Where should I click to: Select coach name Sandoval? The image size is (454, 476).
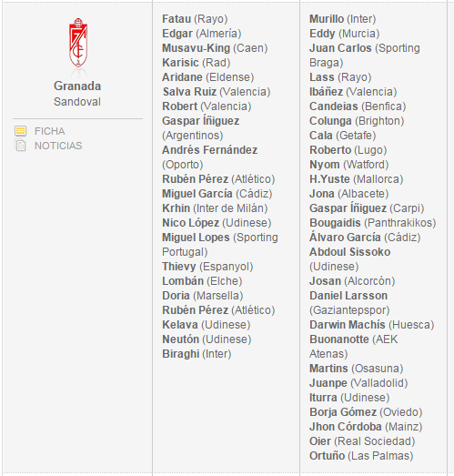click(77, 102)
